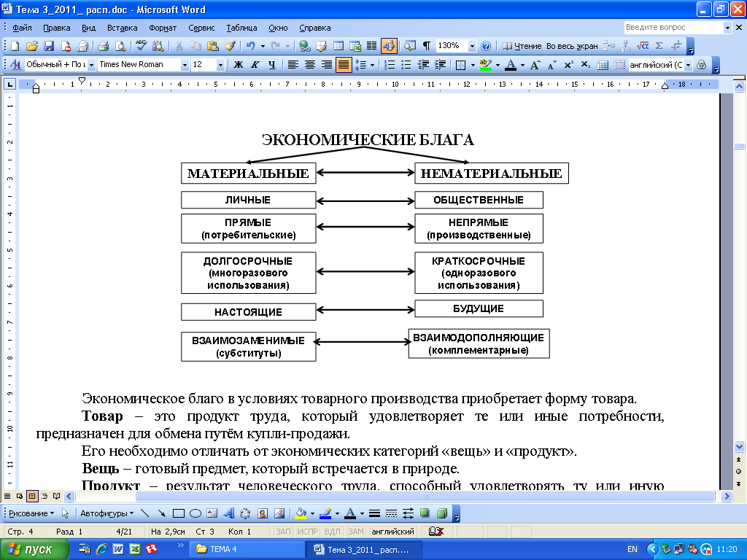The image size is (747, 560).
Task: Apply fill color bucket in Drawing toolbar
Action: (x=301, y=513)
